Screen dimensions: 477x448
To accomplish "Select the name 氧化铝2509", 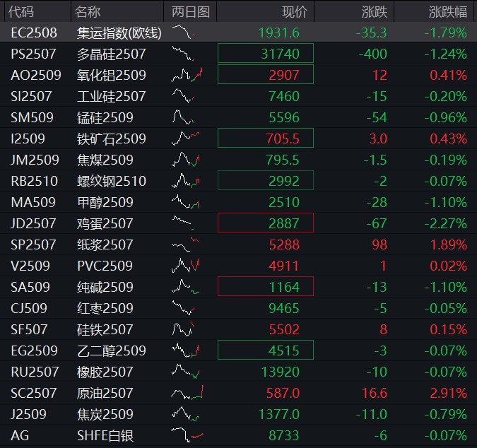I will click(x=112, y=75).
